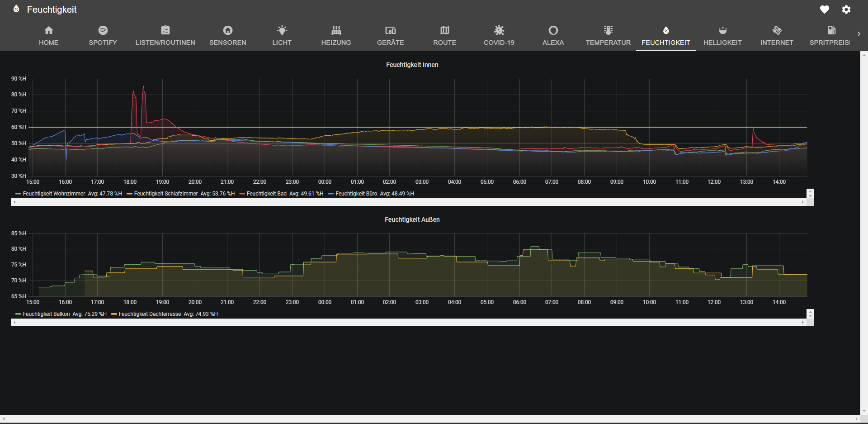The width and height of the screenshot is (868, 424).
Task: Click the Feuchtigkeit Außen chart title
Action: [x=412, y=219]
